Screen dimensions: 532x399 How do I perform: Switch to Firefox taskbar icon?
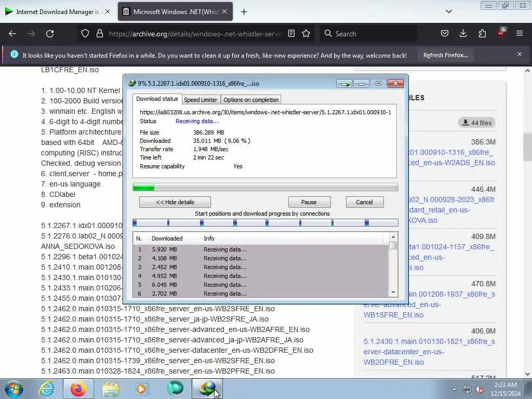[x=78, y=389]
